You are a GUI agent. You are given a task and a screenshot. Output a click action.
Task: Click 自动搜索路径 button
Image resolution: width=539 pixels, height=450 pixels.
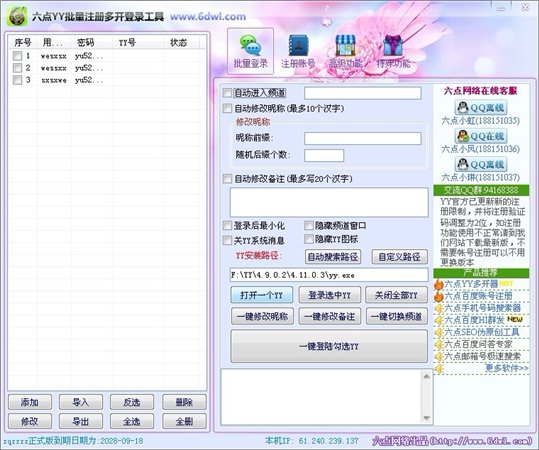(x=333, y=256)
